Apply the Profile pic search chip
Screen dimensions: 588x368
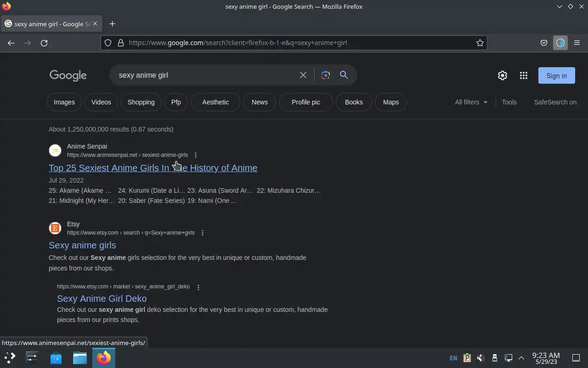click(306, 102)
